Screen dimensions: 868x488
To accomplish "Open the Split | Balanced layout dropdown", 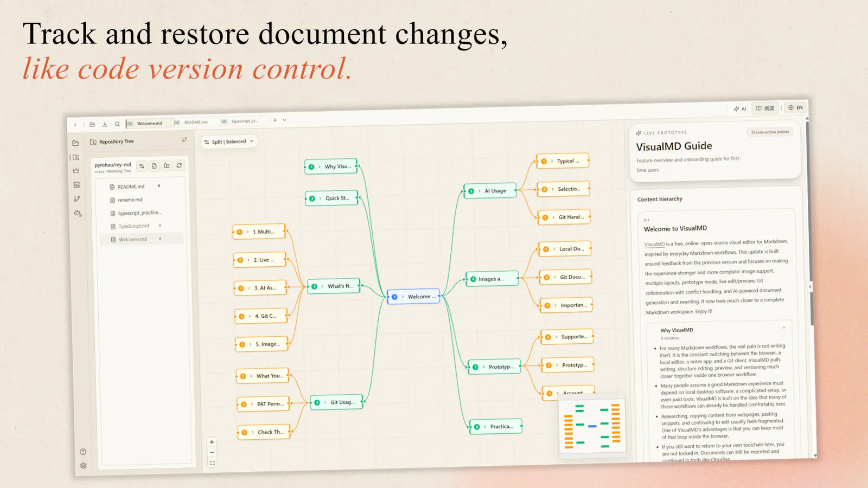I will (229, 142).
